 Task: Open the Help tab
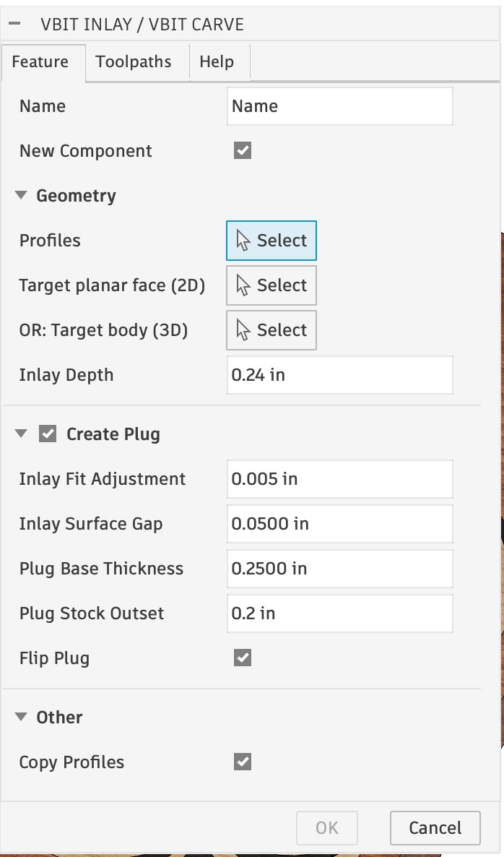point(217,61)
